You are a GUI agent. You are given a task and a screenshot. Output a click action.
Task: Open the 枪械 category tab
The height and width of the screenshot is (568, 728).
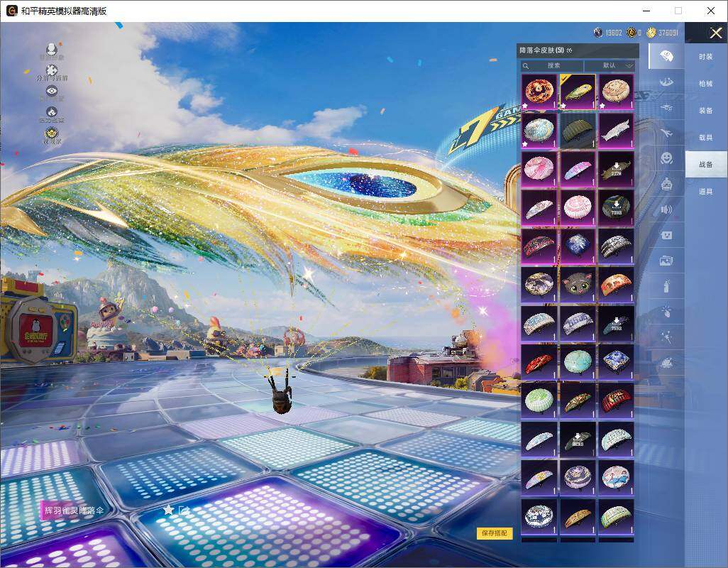pyautogui.click(x=706, y=84)
